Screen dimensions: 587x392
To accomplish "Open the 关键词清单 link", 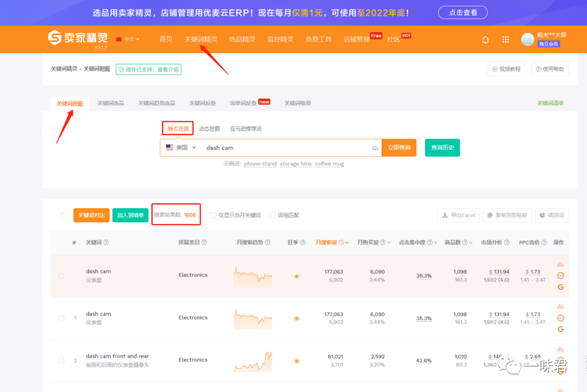I will click(550, 103).
